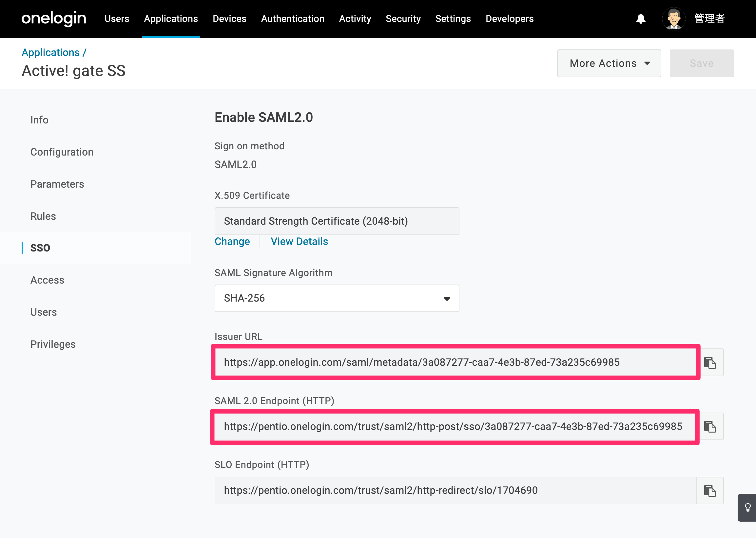Screen dimensions: 756x538
Task: Click the admin user avatar
Action: (x=673, y=19)
